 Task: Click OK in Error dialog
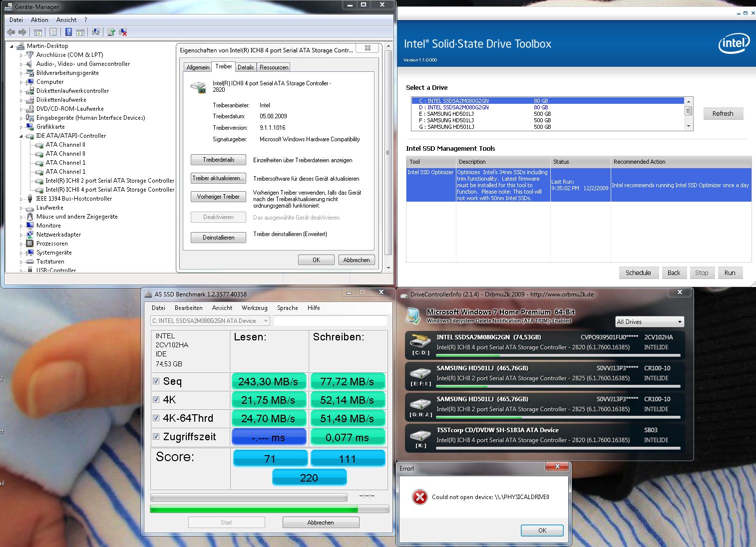point(542,531)
